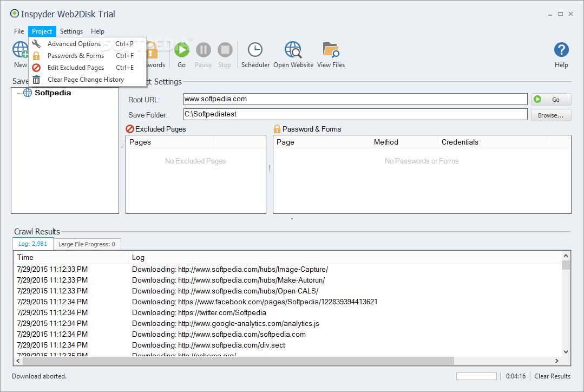Choose Advanced Options from Project menu
Image resolution: width=584 pixels, height=392 pixels.
tap(88, 44)
